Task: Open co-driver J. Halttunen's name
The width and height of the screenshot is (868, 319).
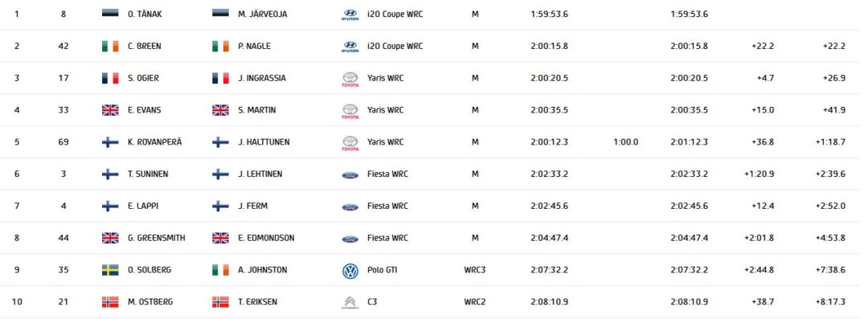Action: coord(264,142)
